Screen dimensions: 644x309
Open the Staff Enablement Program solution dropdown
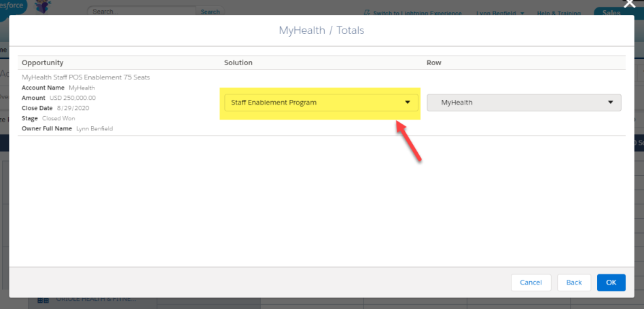coord(321,103)
